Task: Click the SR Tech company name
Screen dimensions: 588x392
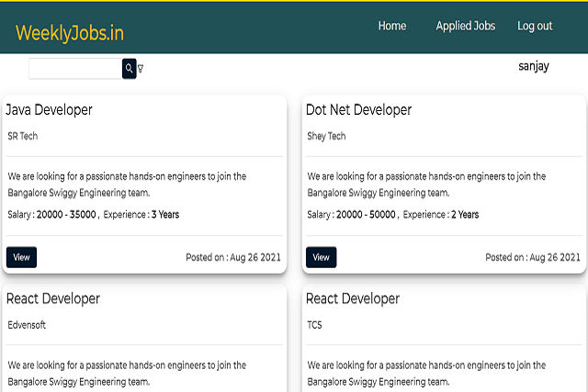Action: [x=23, y=137]
